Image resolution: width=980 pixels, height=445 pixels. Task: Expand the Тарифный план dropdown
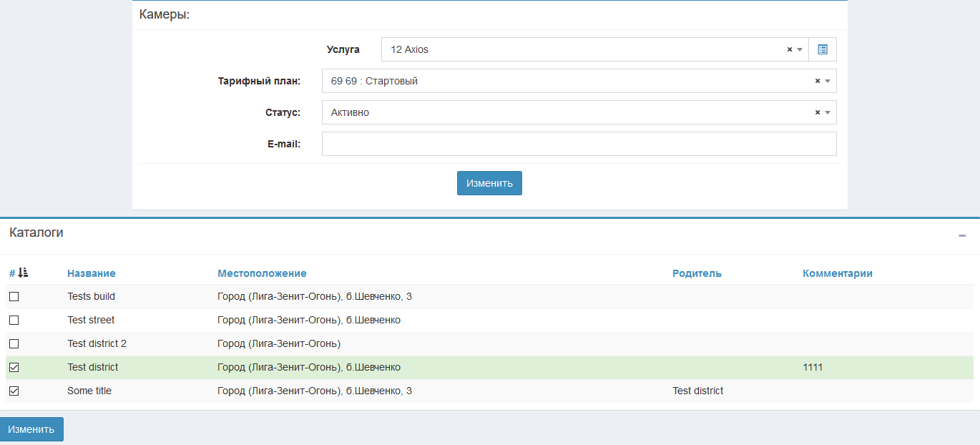point(828,82)
